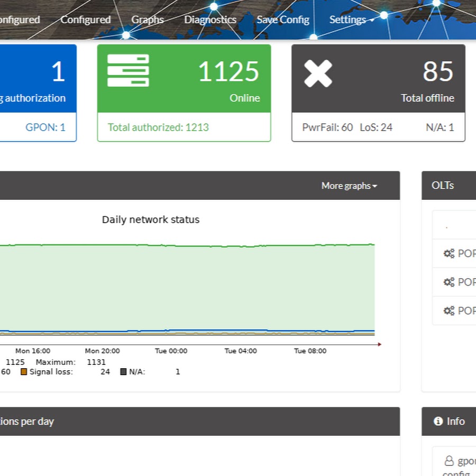Click the Online label on green card
Screen dimensions: 476x476
click(x=245, y=98)
